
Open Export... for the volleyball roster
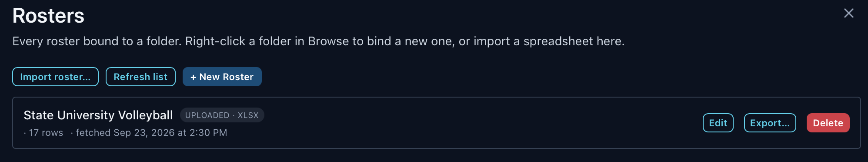(x=770, y=123)
